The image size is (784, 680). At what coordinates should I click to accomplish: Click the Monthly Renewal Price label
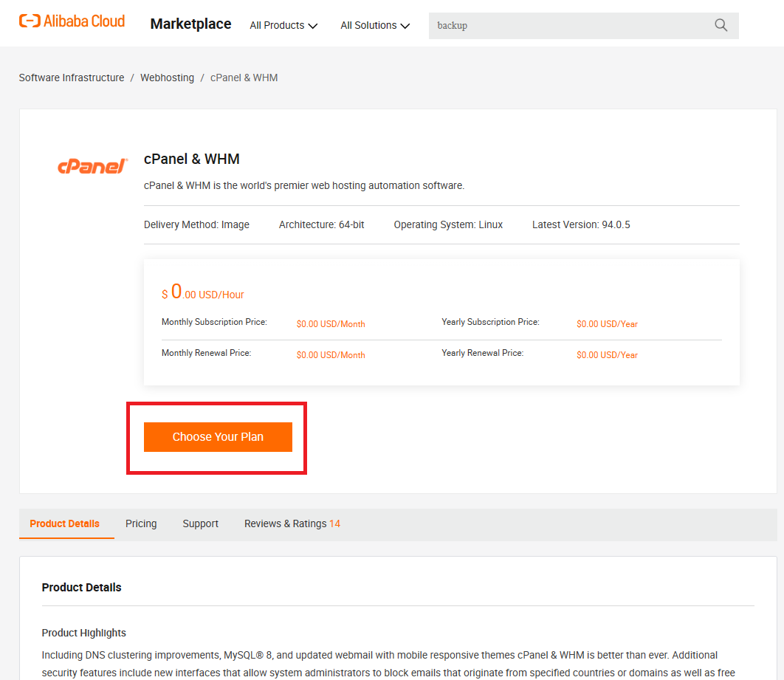pyautogui.click(x=206, y=353)
